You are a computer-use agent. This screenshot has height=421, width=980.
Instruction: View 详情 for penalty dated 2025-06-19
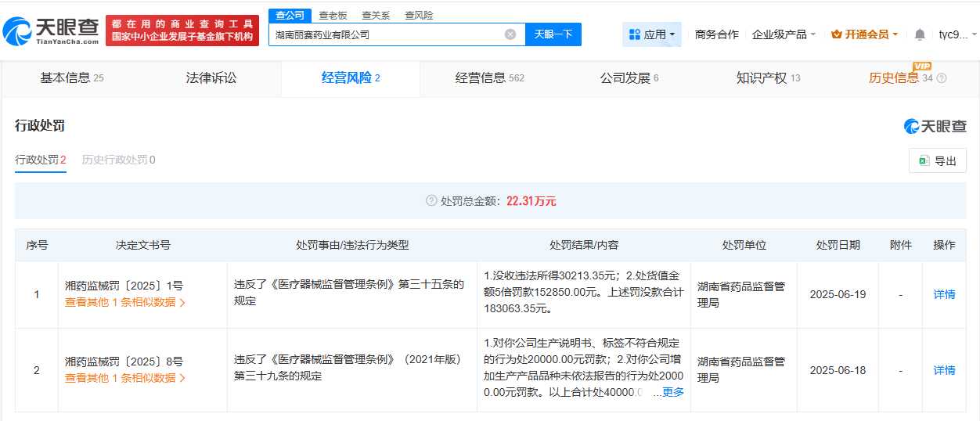[944, 294]
